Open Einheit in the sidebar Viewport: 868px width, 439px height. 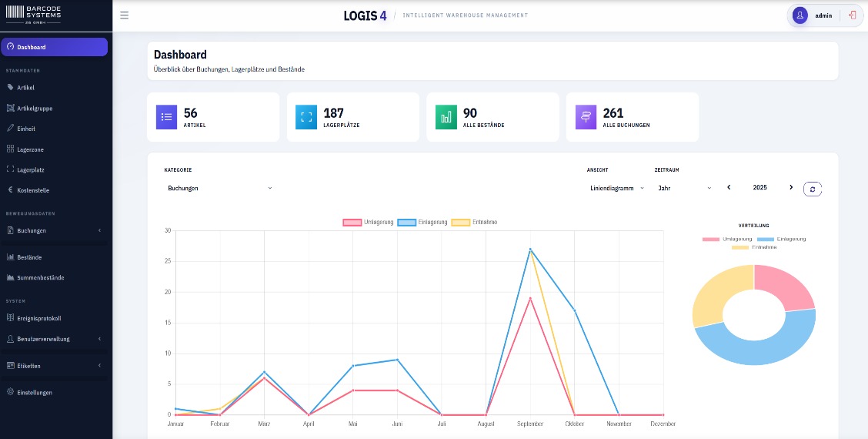tap(26, 129)
